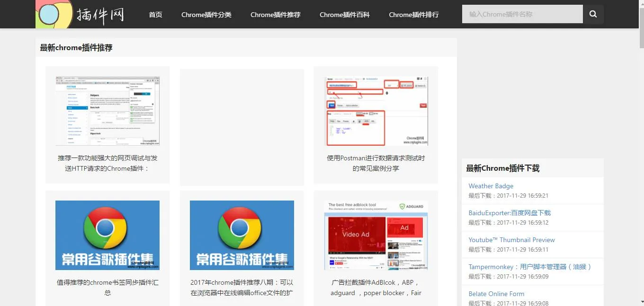644x306 pixels.
Task: Open the Youtube™ Thumbnail Preview link
Action: (x=511, y=240)
